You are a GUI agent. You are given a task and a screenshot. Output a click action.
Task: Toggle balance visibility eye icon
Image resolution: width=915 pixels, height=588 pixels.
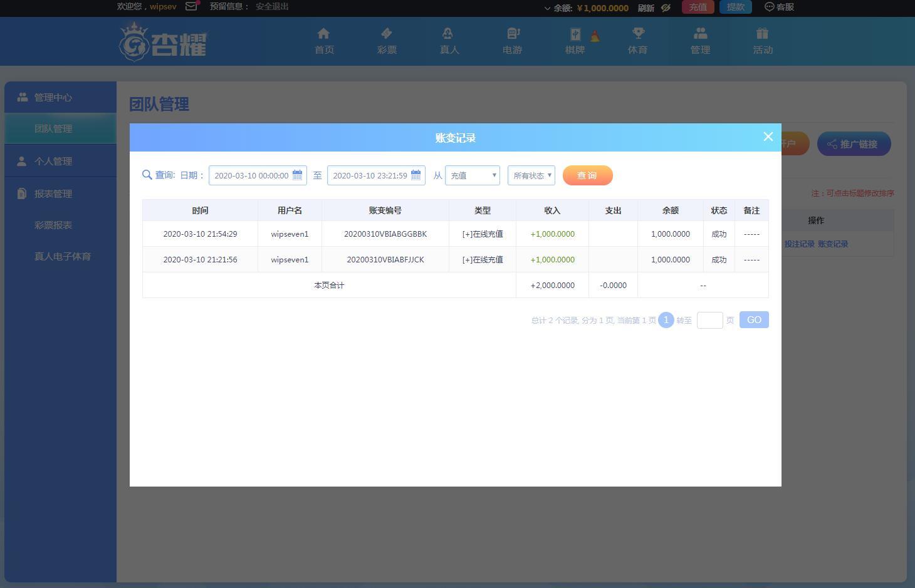click(666, 8)
